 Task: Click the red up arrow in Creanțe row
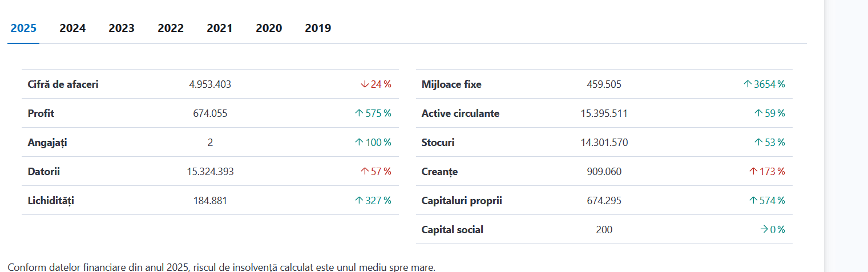753,172
